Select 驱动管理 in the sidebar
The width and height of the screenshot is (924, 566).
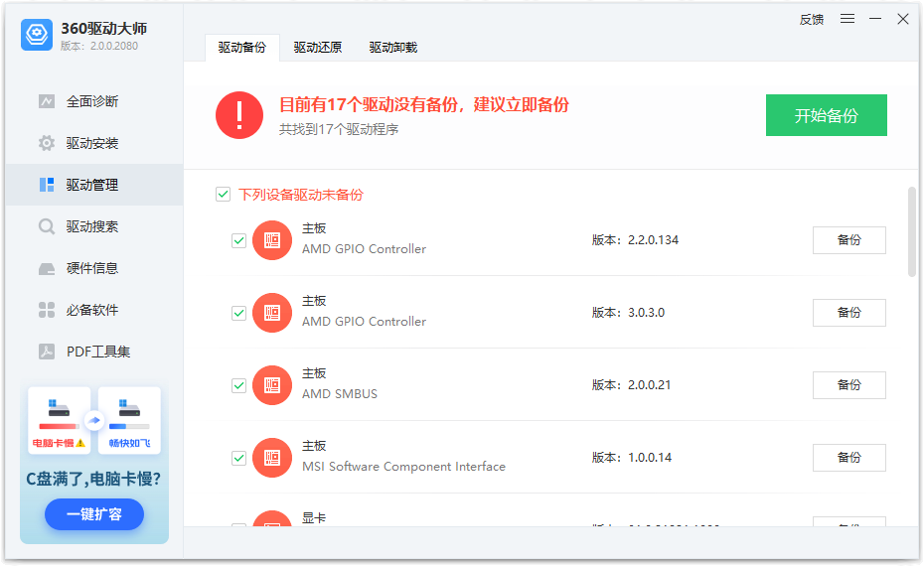pyautogui.click(x=94, y=185)
